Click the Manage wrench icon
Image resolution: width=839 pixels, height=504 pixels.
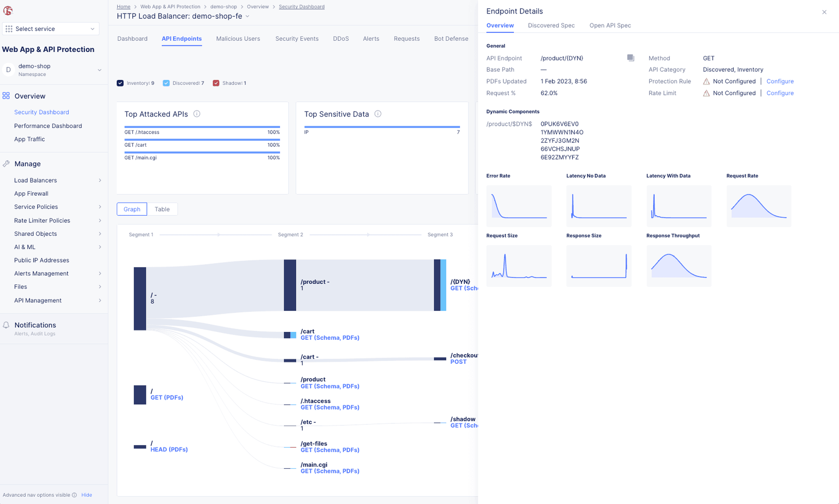tap(6, 164)
